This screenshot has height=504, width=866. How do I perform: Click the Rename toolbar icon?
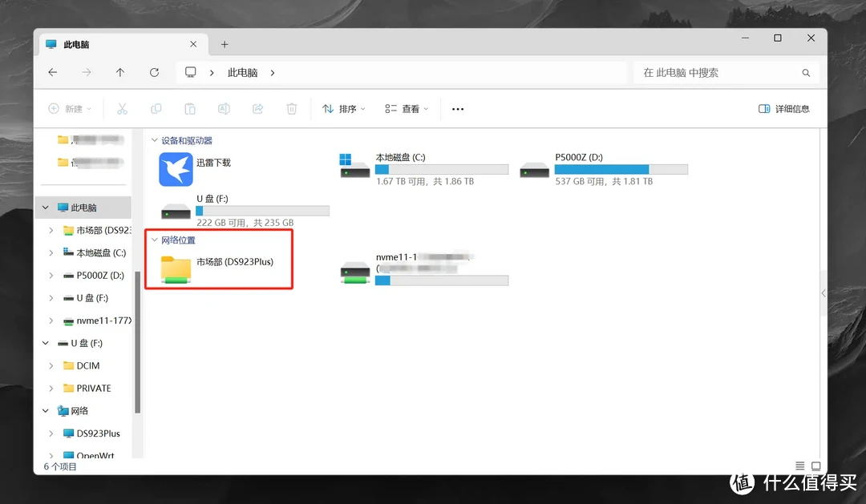(224, 109)
